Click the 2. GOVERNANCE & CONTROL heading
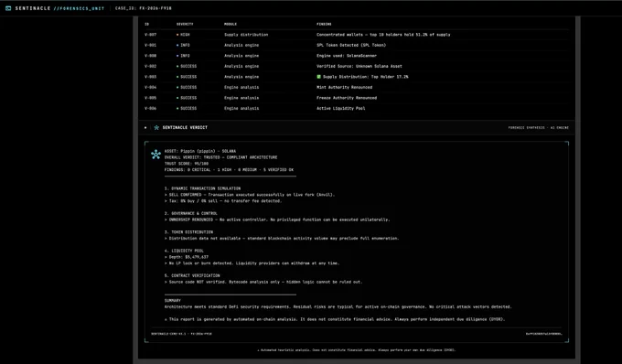Screen dimensions: 622x364 pos(191,213)
